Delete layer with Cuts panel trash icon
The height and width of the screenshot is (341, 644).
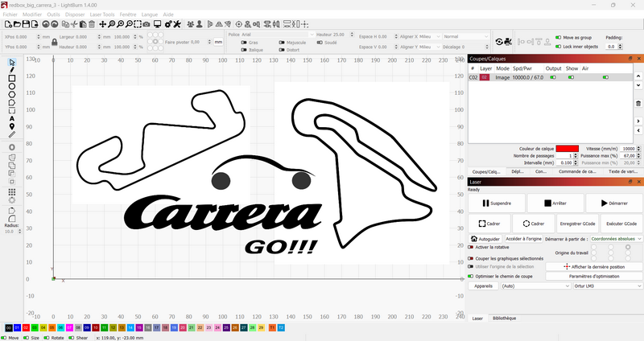click(x=638, y=104)
